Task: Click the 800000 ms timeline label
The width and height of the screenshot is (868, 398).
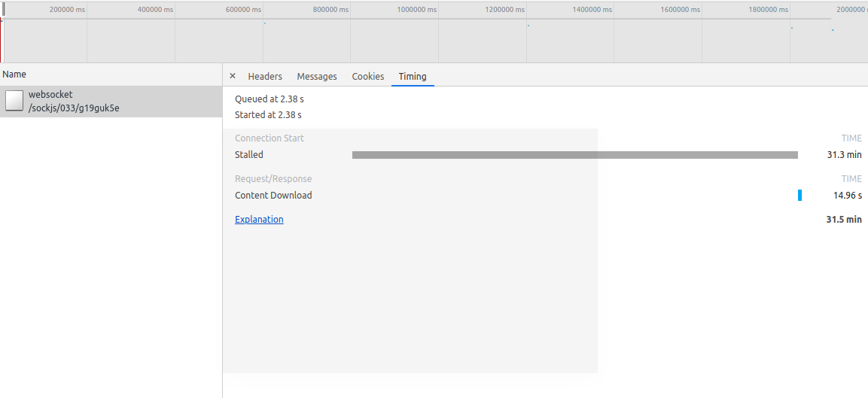Action: click(x=331, y=10)
